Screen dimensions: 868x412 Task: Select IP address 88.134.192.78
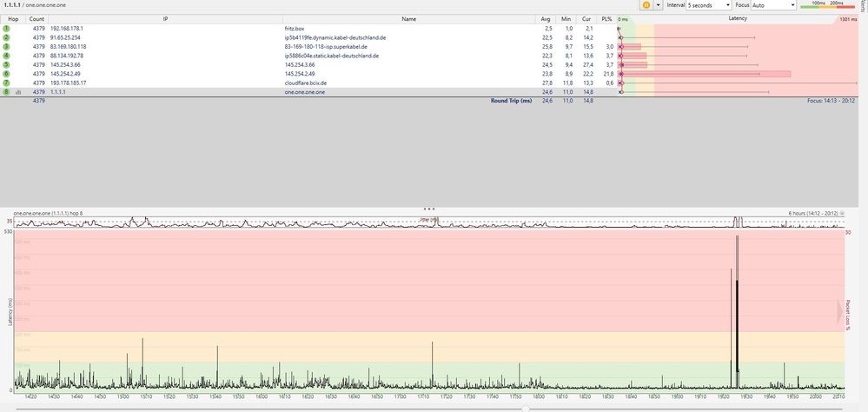point(66,56)
